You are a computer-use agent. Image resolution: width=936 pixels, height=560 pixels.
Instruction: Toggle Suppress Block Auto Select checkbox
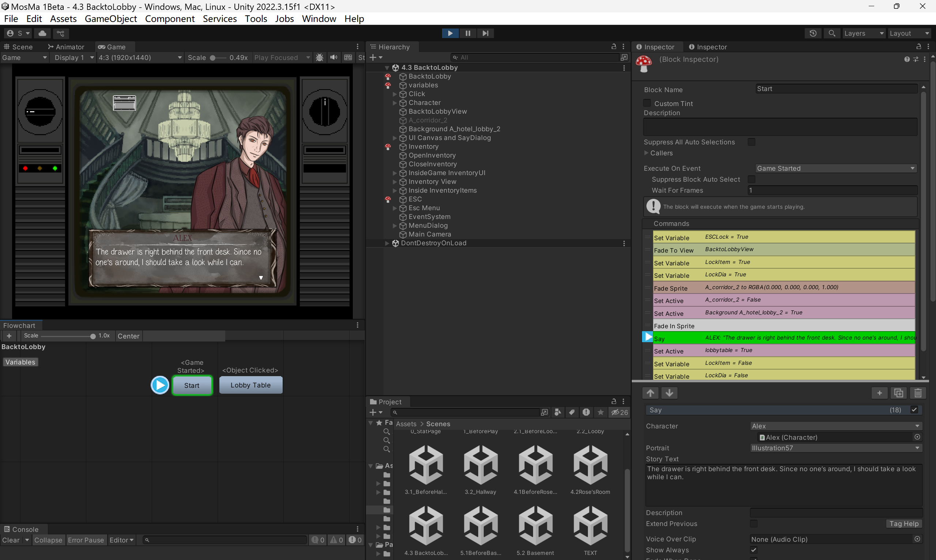coord(751,179)
